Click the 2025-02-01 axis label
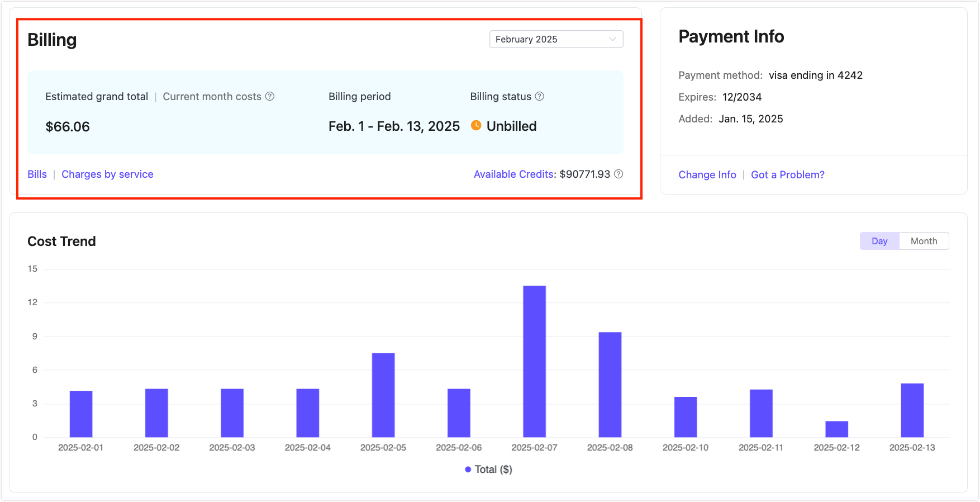 pos(81,448)
